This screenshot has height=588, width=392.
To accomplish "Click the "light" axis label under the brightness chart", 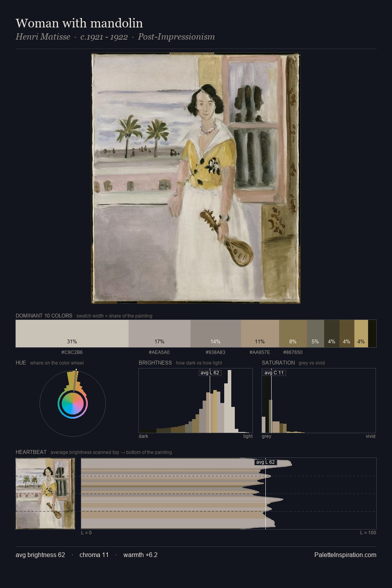I will (x=248, y=436).
